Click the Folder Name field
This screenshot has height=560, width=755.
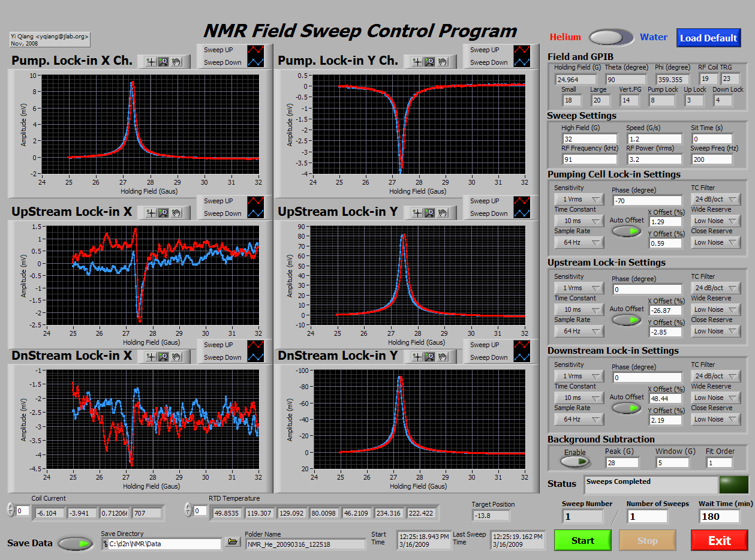306,544
